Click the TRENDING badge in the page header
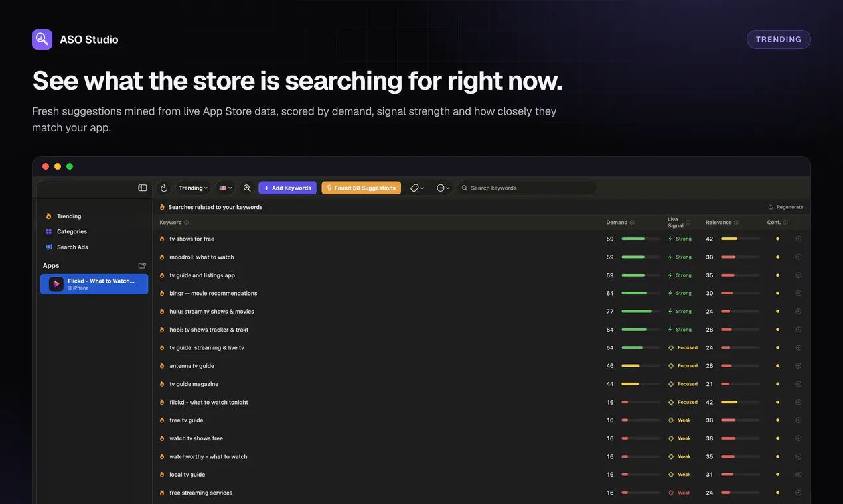The width and height of the screenshot is (843, 504). pos(779,39)
